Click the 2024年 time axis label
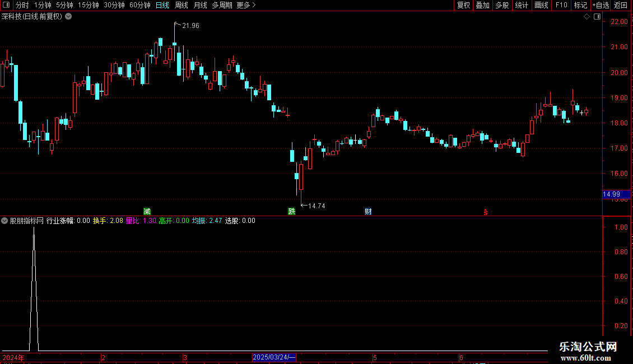This screenshot has width=633, height=364. tap(13, 357)
